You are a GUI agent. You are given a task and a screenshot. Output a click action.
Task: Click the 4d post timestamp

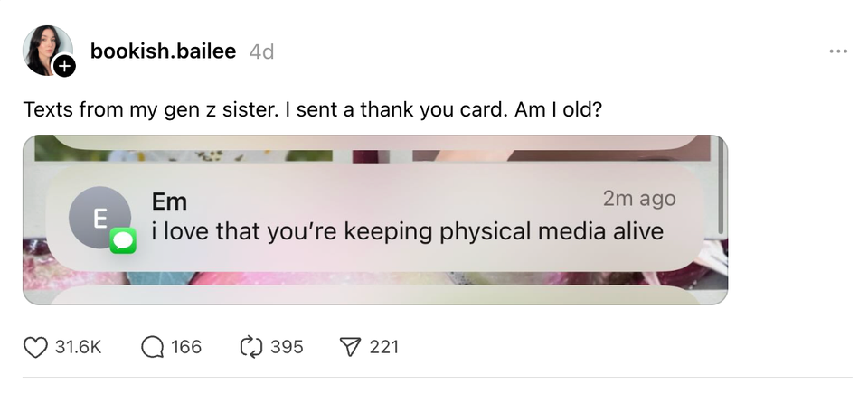(x=261, y=52)
